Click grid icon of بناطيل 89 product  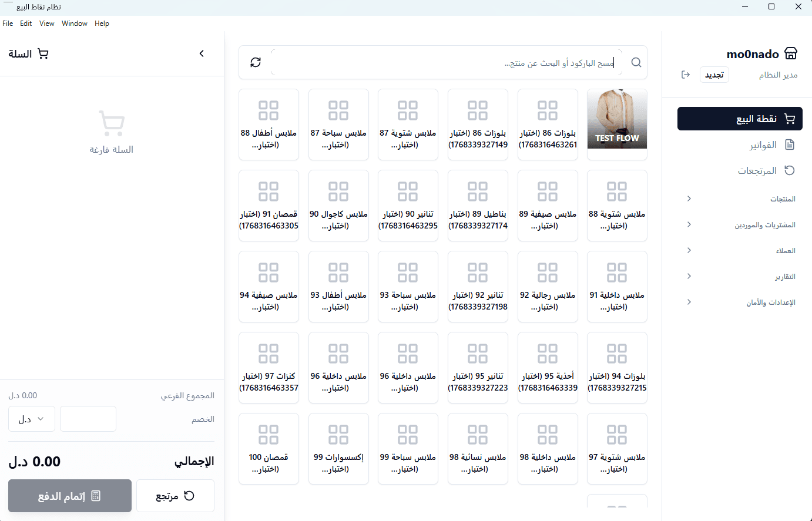click(478, 191)
